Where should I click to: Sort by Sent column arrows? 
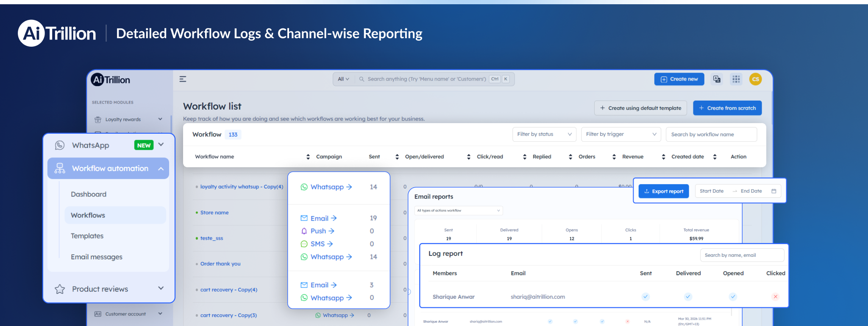coord(397,157)
